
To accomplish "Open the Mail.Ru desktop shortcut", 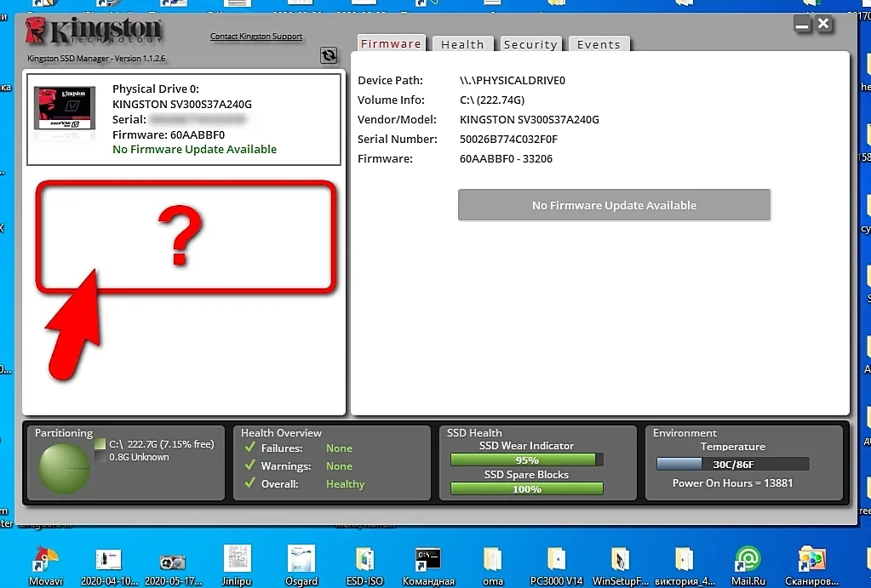I will coord(747,562).
